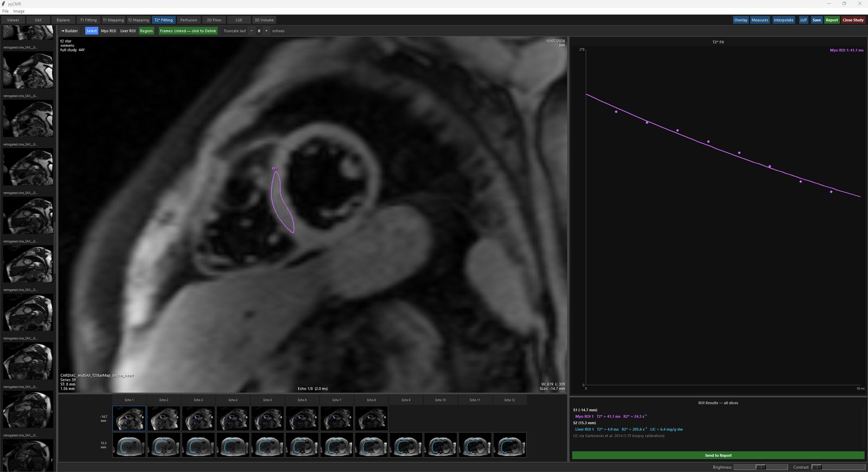Click Close Study

tap(853, 20)
